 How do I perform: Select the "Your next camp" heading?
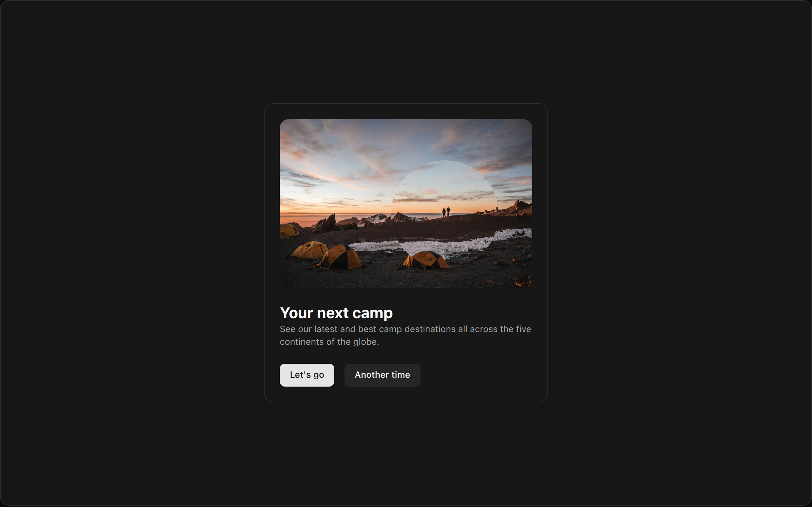[336, 313]
